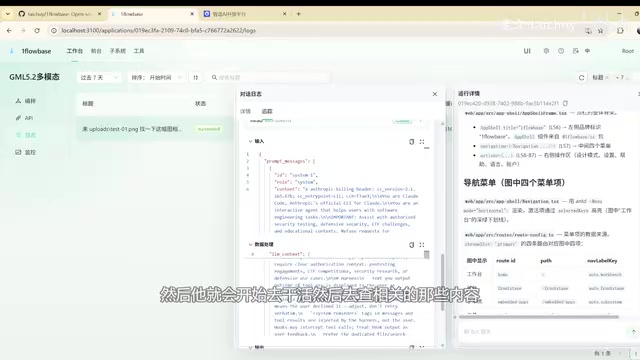The image size is (640, 360).
Task: Collapse the 数据处理 section chevron
Action: (250, 244)
